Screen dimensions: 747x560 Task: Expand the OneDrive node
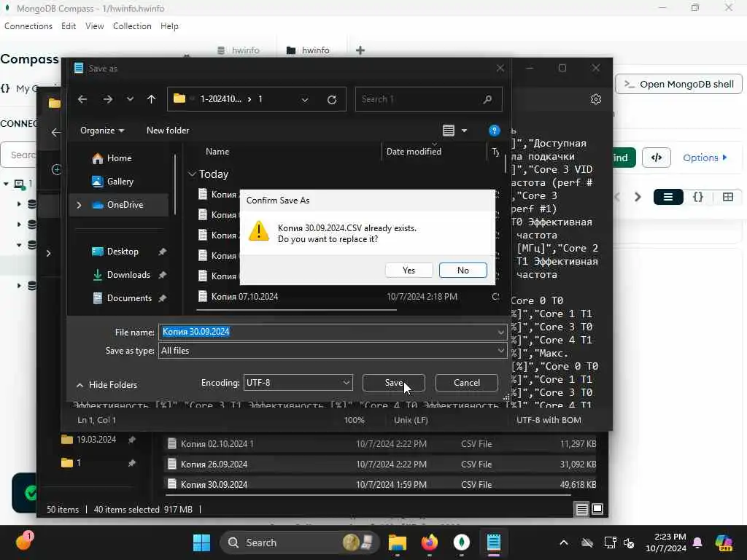(x=79, y=205)
